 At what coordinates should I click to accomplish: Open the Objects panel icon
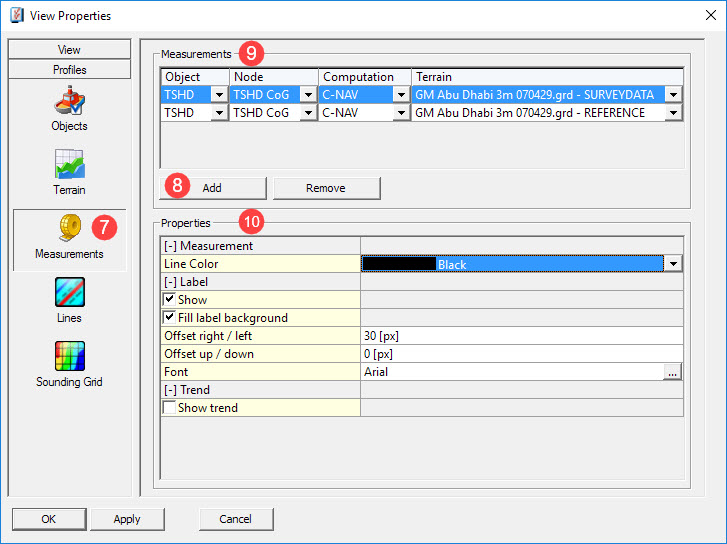point(69,102)
